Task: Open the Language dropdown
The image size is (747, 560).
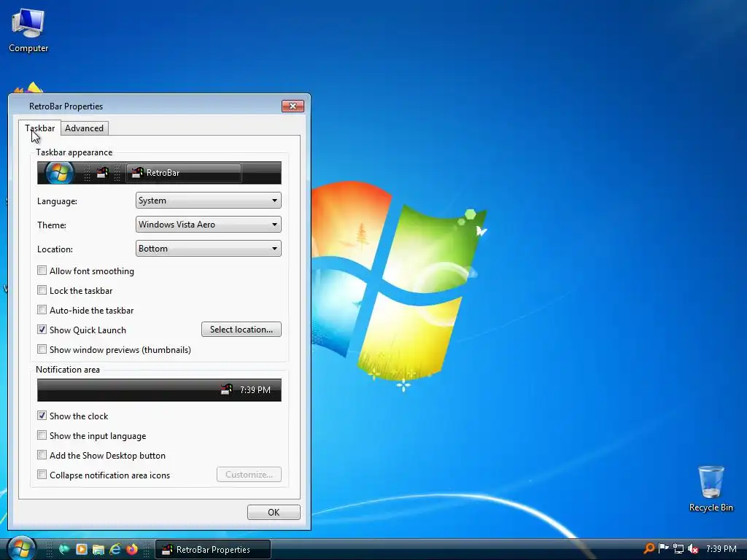Action: click(x=208, y=201)
